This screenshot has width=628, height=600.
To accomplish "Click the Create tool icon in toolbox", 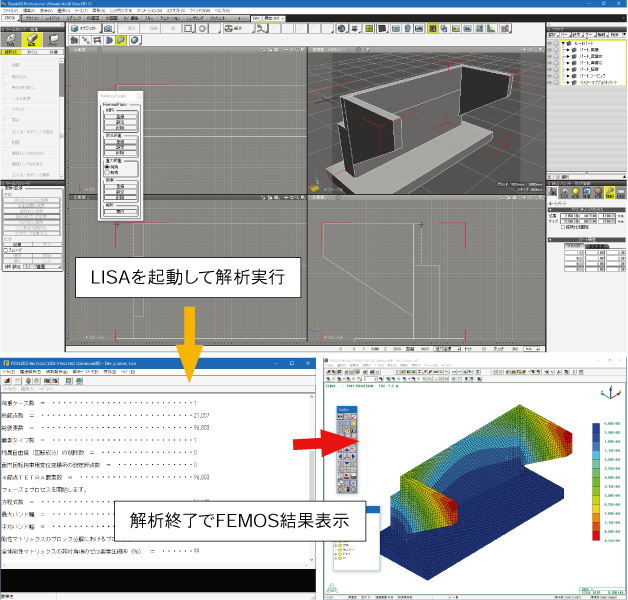I will (10, 40).
